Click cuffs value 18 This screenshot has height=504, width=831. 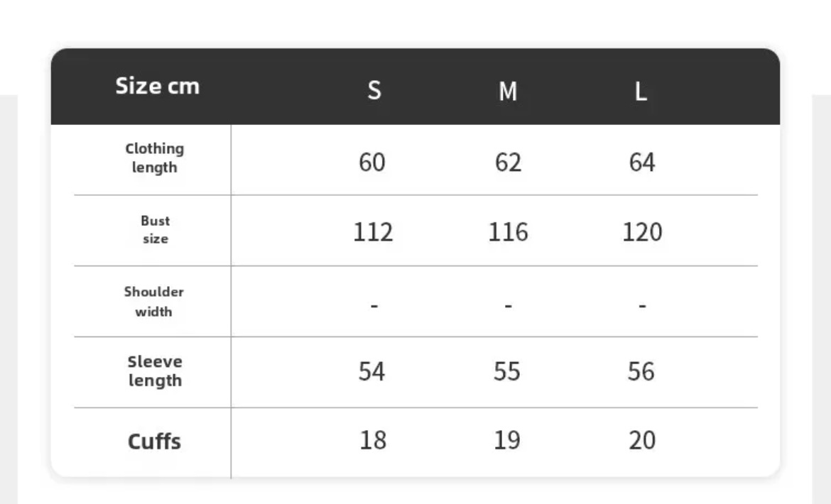(372, 441)
